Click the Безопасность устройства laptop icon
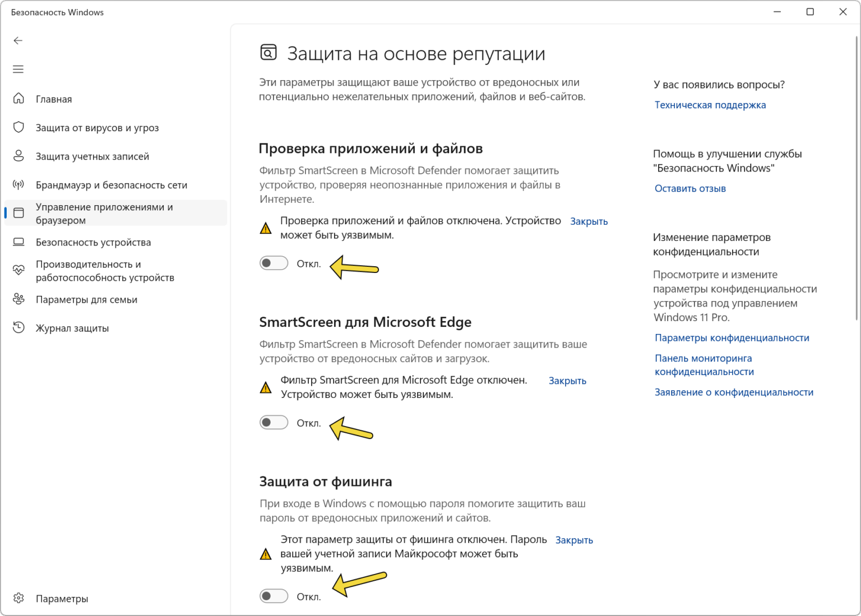This screenshot has height=616, width=861. coord(18,242)
